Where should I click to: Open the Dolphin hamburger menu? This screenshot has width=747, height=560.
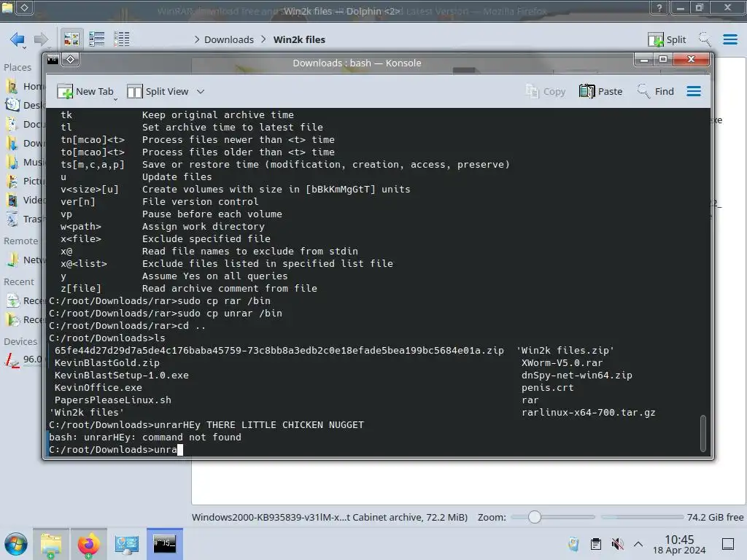click(x=729, y=39)
